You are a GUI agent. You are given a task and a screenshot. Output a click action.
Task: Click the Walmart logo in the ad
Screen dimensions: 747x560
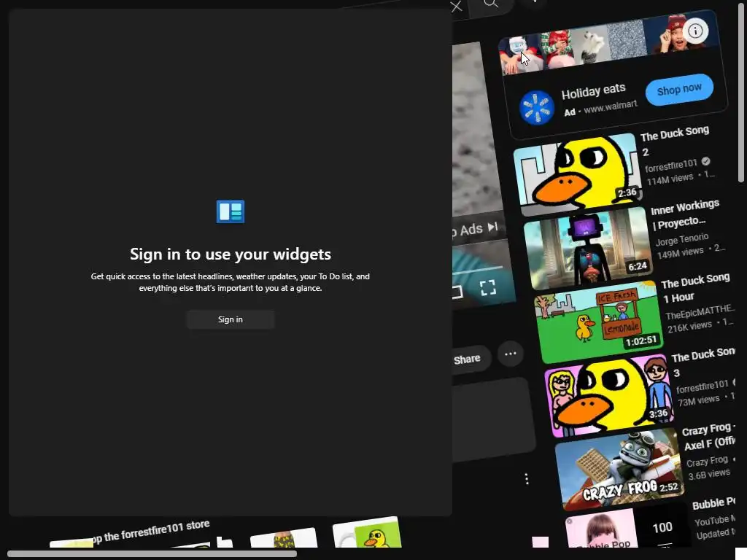536,108
